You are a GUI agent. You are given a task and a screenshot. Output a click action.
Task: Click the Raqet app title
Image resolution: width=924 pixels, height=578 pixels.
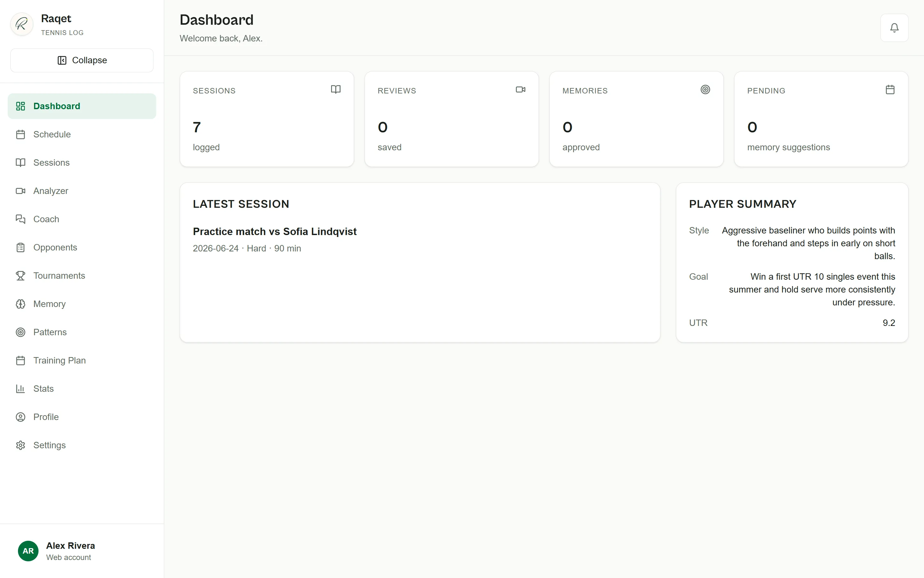pos(56,19)
